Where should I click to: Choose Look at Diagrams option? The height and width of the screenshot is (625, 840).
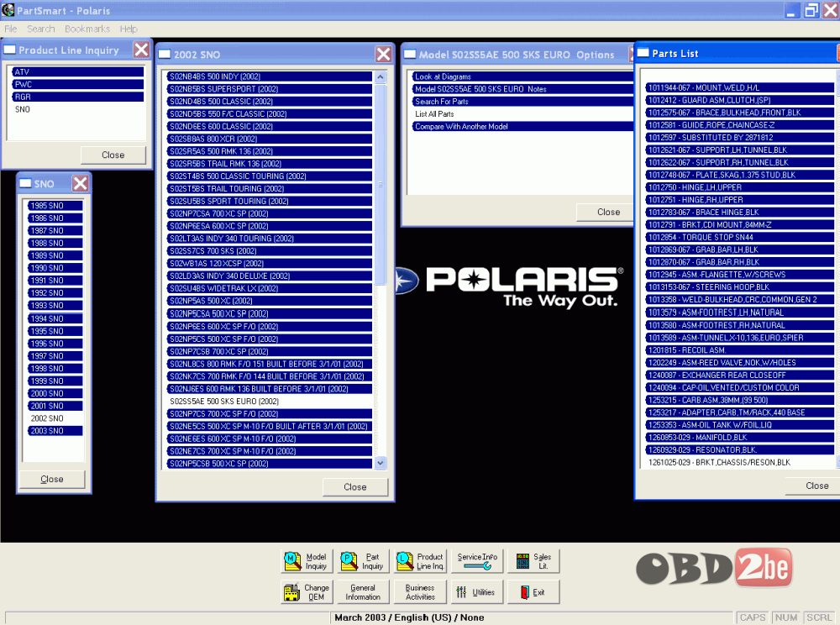pos(522,76)
